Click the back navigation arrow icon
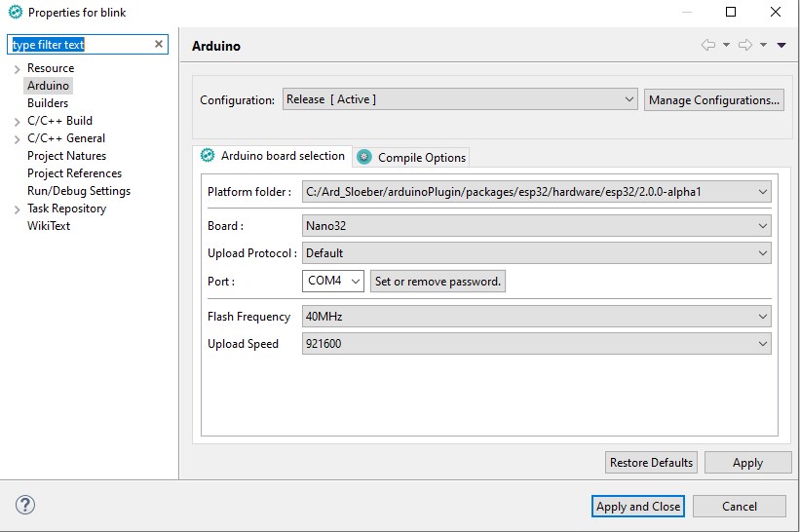 coord(708,45)
